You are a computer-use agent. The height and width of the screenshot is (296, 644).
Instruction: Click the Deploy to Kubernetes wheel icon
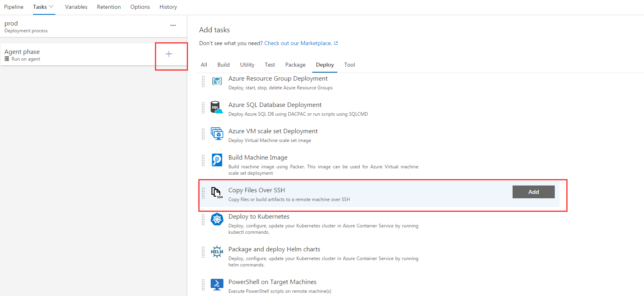217,219
